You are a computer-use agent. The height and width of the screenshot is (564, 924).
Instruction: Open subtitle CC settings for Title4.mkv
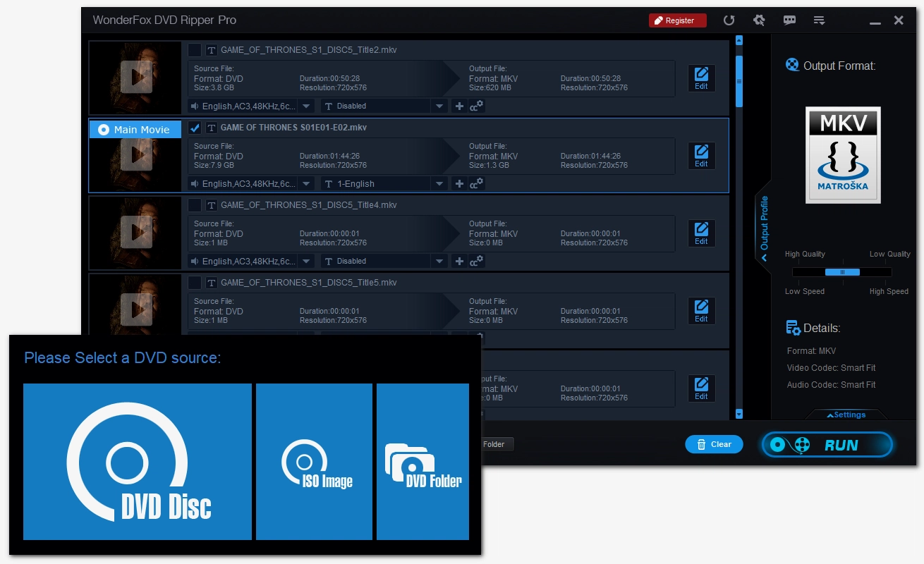point(477,261)
